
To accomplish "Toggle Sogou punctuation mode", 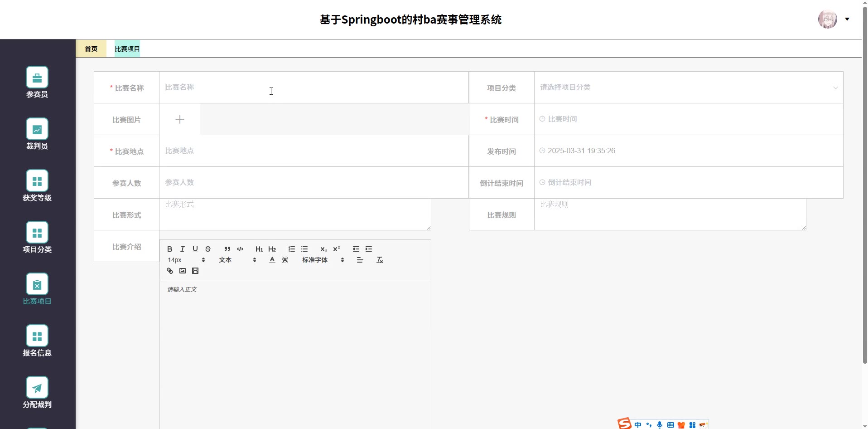I will point(649,425).
